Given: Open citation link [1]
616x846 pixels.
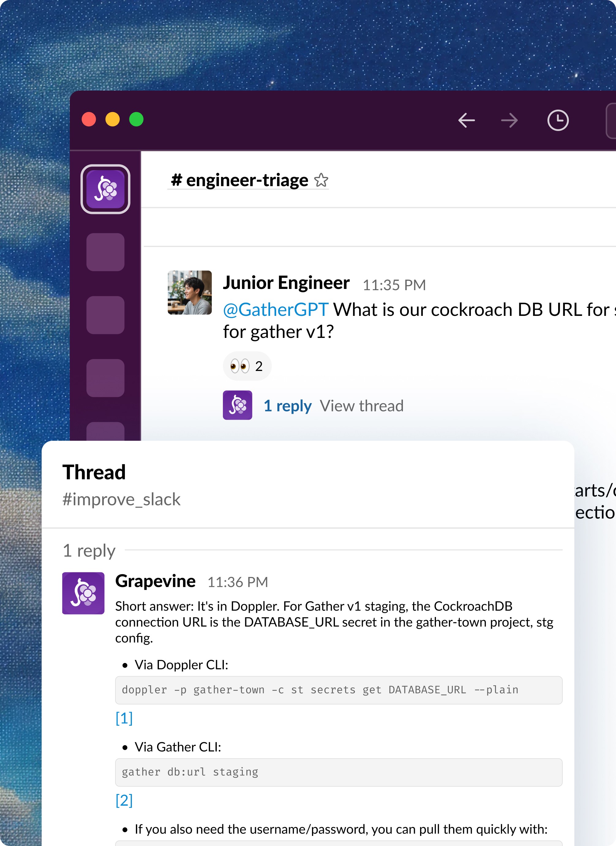Looking at the screenshot, I should 124,718.
